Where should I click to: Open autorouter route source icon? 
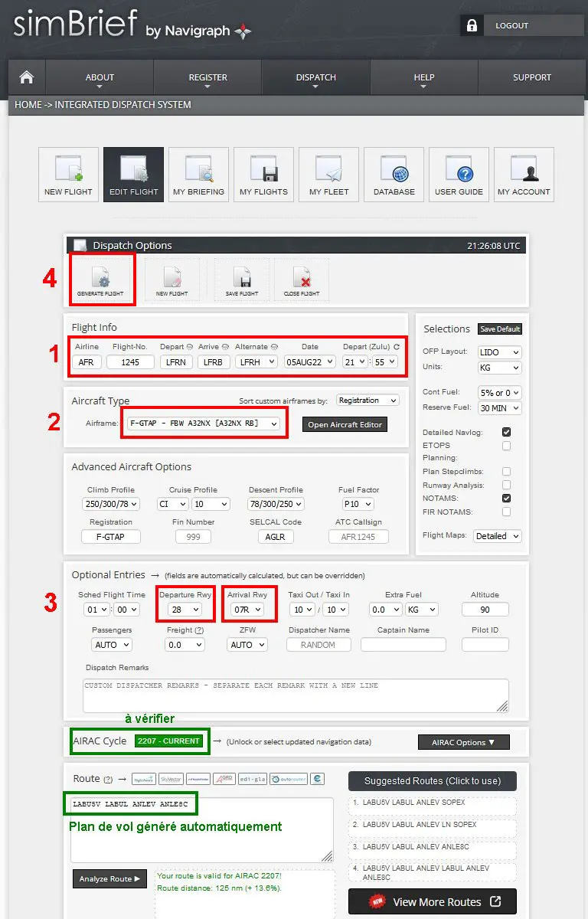point(288,779)
